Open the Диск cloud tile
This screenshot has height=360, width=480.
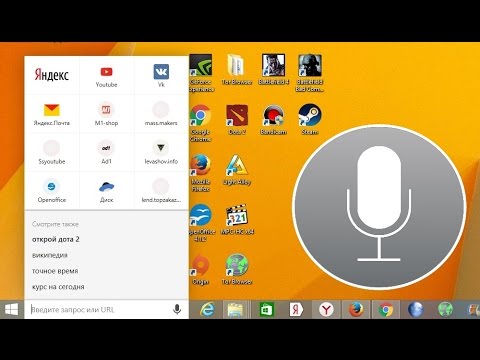tap(106, 191)
